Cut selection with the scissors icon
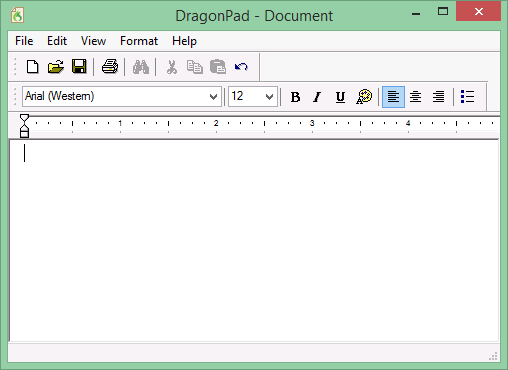 (172, 67)
